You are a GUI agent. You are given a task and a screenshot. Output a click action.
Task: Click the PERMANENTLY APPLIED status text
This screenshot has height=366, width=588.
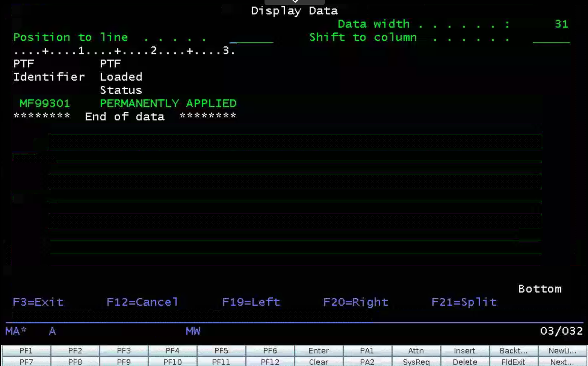(168, 104)
